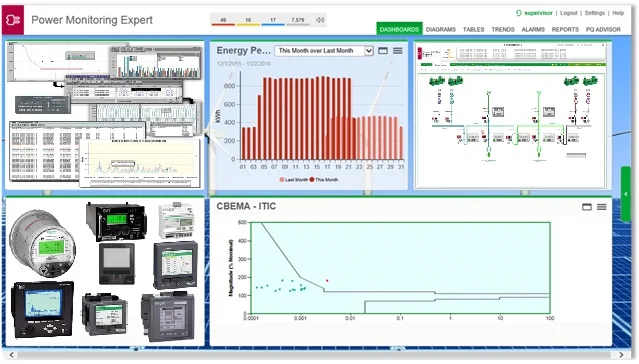Click the red high-priority alarm count 49
The width and height of the screenshot is (639, 364).
point(223,20)
